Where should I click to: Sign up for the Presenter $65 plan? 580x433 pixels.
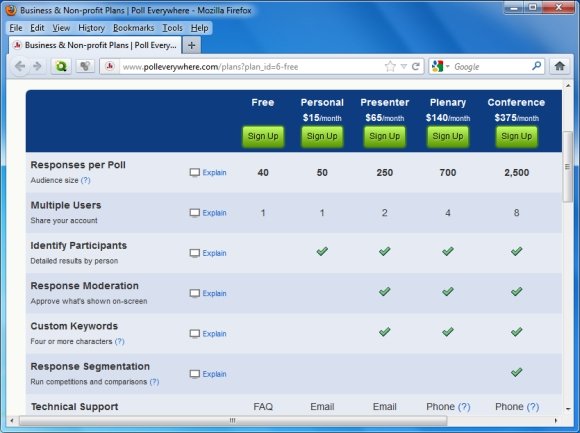385,136
